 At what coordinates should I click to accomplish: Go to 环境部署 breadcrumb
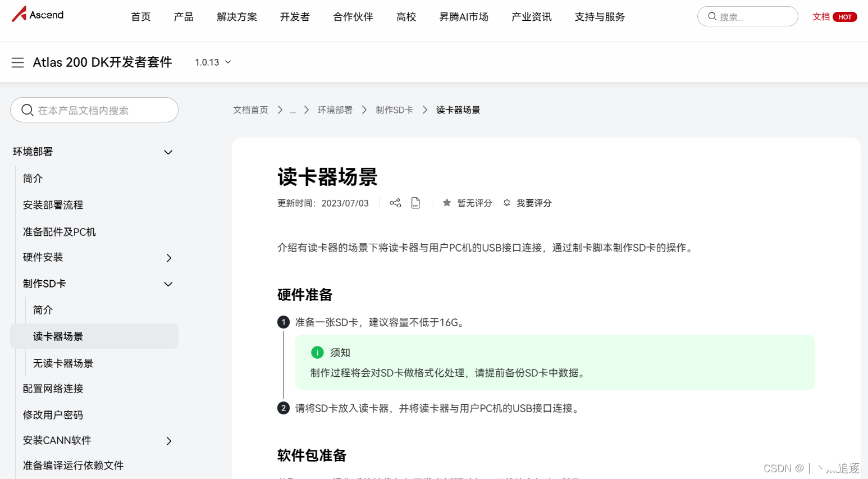click(x=335, y=110)
